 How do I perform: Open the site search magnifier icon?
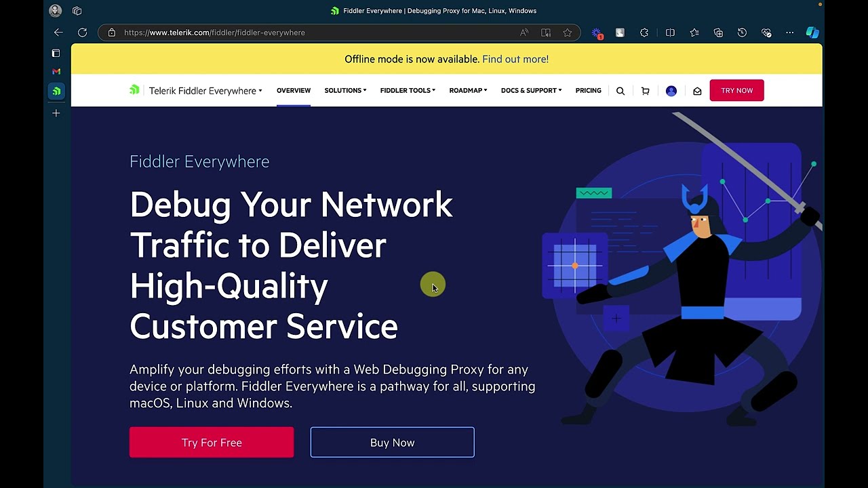pos(620,91)
